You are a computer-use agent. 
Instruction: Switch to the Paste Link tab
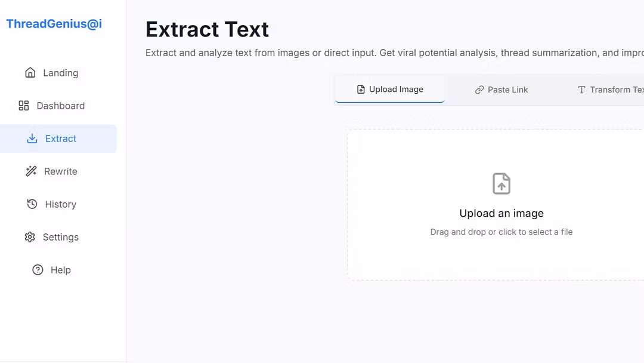(x=501, y=90)
